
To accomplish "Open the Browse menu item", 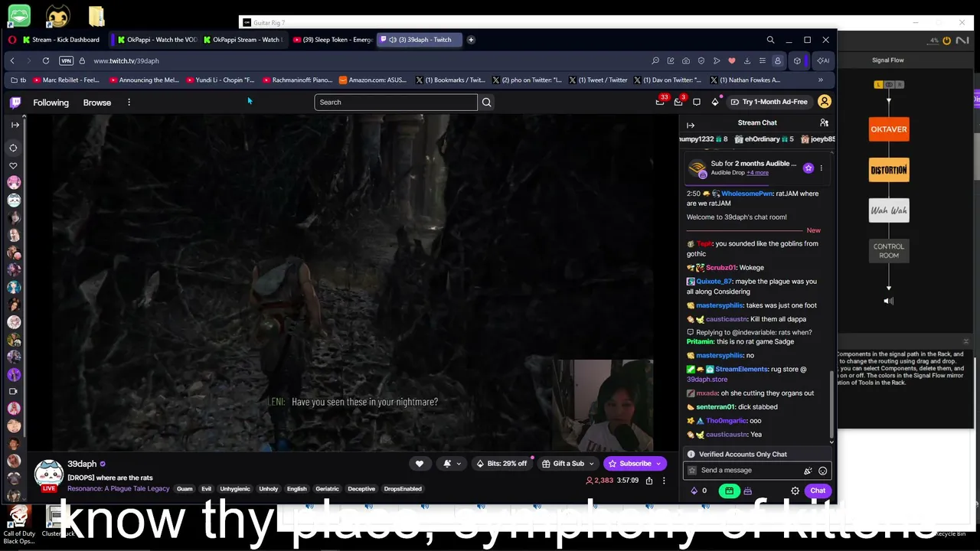I will point(97,102).
